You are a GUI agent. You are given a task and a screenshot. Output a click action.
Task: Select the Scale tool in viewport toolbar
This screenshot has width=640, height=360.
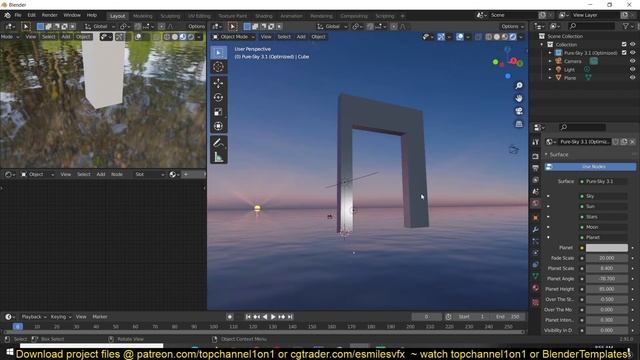[x=218, y=112]
